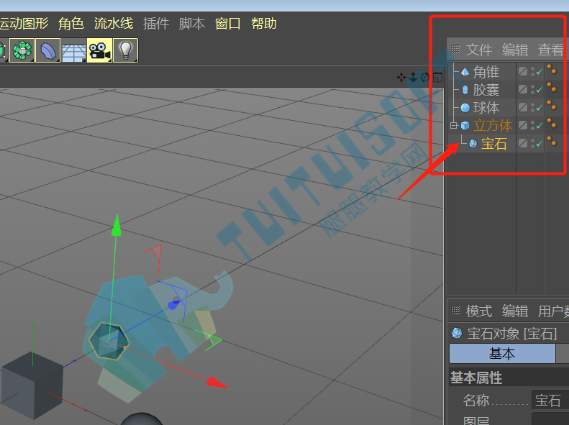Screen dimensions: 569x425
Task: Select the Phong tag on 立方体 row
Action: coord(552,123)
